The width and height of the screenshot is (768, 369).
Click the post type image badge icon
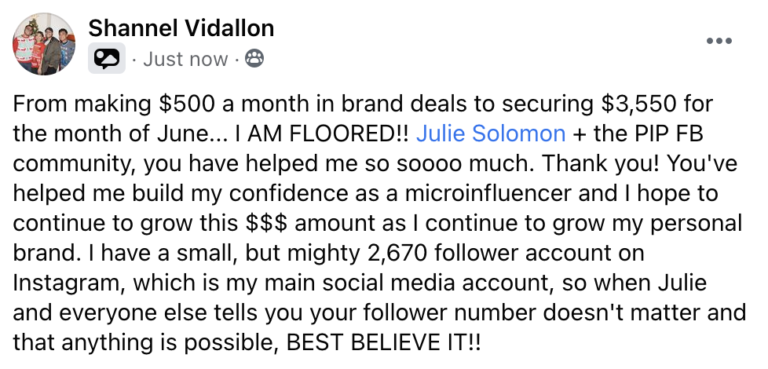tap(107, 59)
